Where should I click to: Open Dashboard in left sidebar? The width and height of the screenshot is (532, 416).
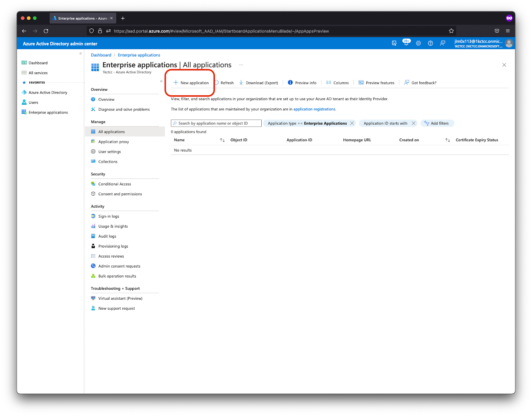[x=35, y=63]
